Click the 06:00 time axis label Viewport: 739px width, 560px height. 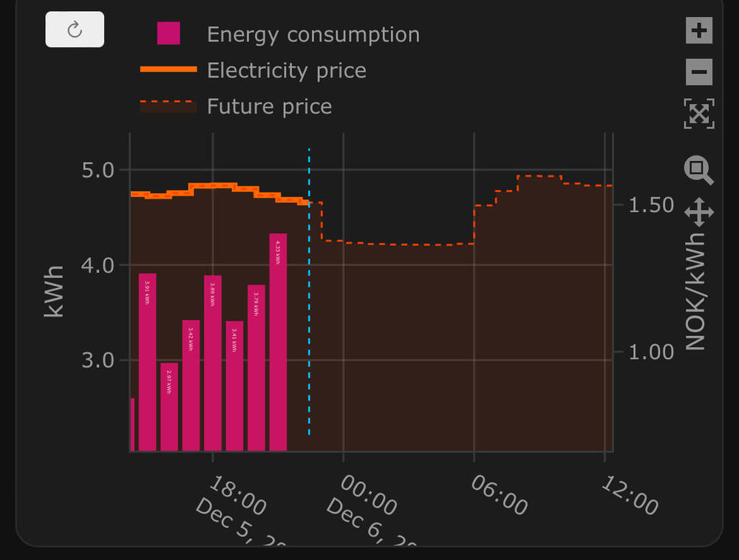tap(500, 495)
